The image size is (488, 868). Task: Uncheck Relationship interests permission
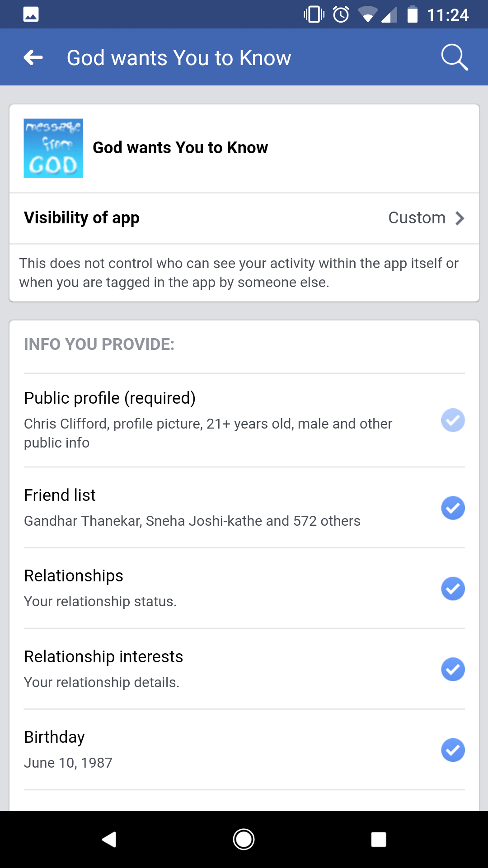point(453,670)
